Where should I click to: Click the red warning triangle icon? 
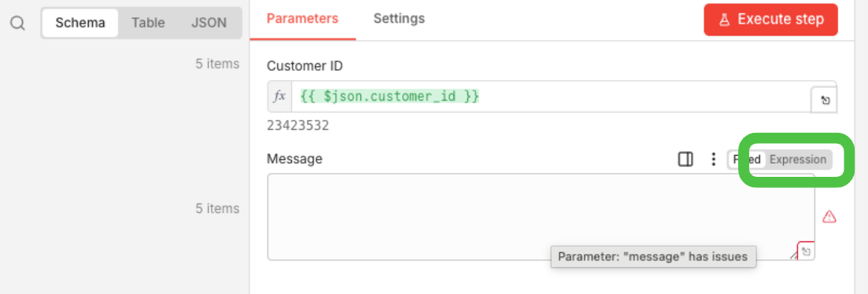click(829, 217)
